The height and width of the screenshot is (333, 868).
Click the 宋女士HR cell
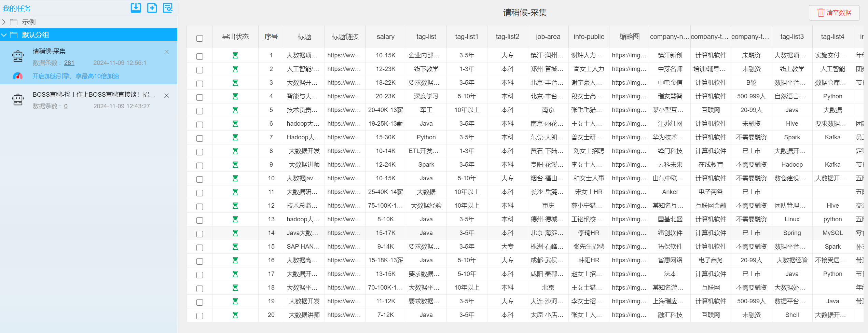589,192
